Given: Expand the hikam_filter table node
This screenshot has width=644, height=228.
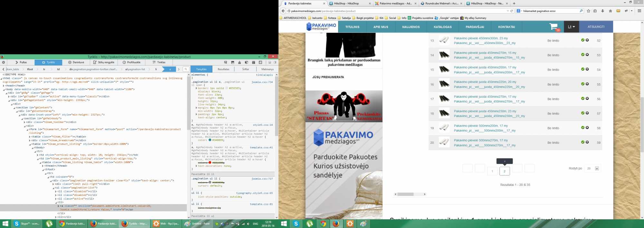Looking at the screenshot, I should (x=30, y=137).
